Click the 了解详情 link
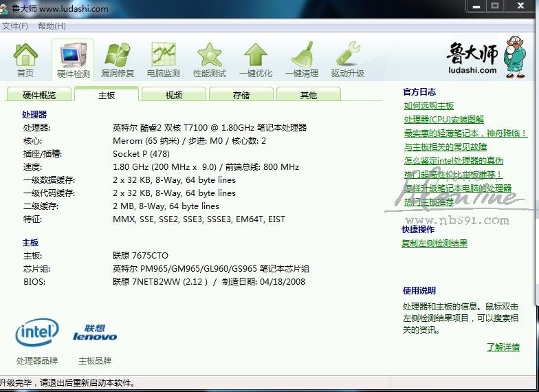539x392 pixels. [x=503, y=347]
